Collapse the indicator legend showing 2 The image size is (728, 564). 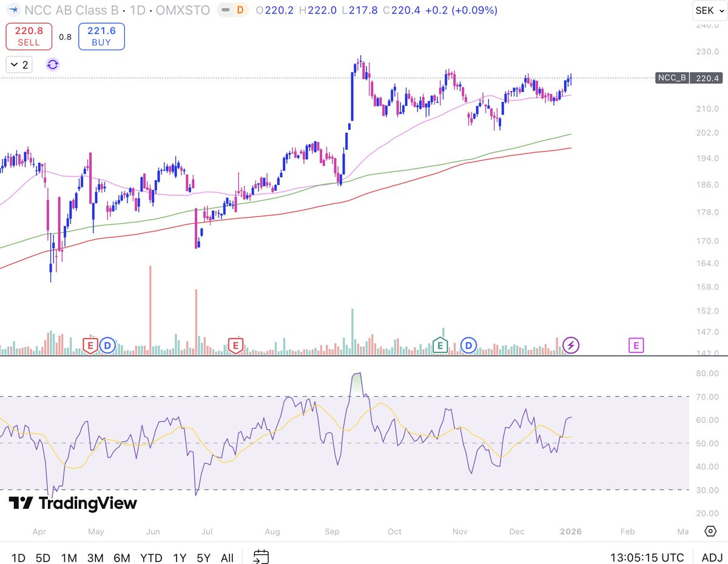18,64
